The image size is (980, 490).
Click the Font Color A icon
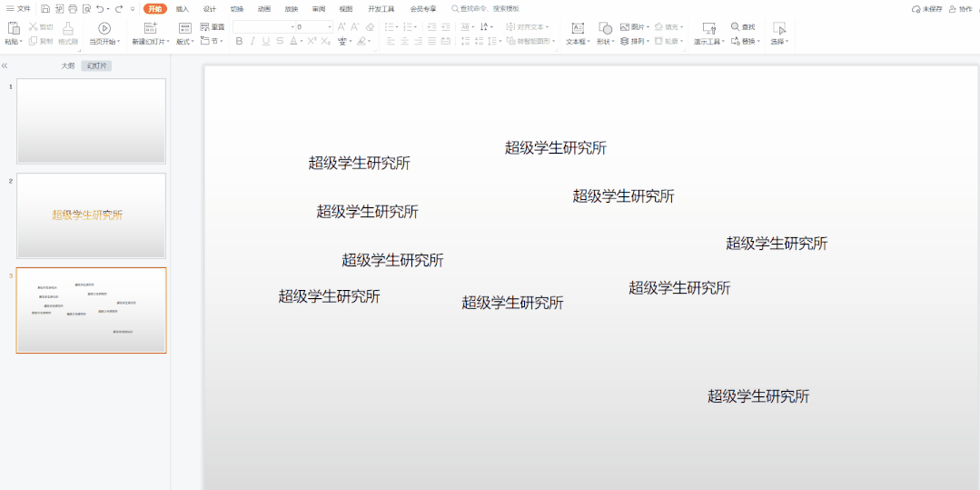(x=292, y=41)
